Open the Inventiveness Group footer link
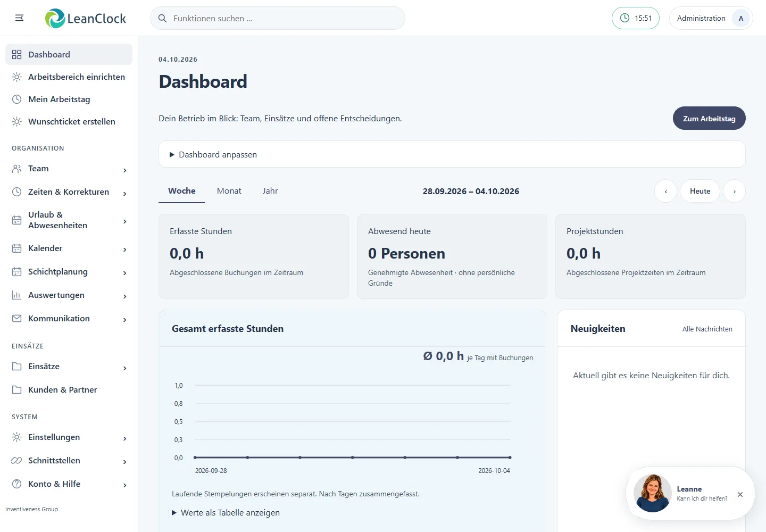Viewport: 766px width, 532px height. tap(32, 509)
